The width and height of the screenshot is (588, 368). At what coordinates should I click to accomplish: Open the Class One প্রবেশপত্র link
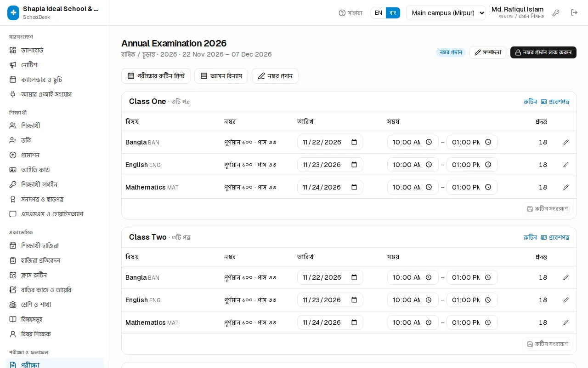(x=555, y=102)
